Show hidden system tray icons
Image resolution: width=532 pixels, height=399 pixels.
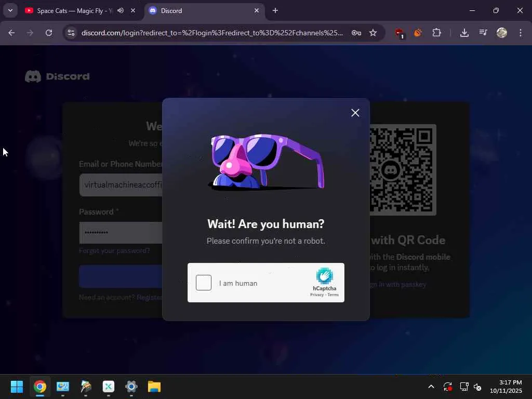coord(431,387)
